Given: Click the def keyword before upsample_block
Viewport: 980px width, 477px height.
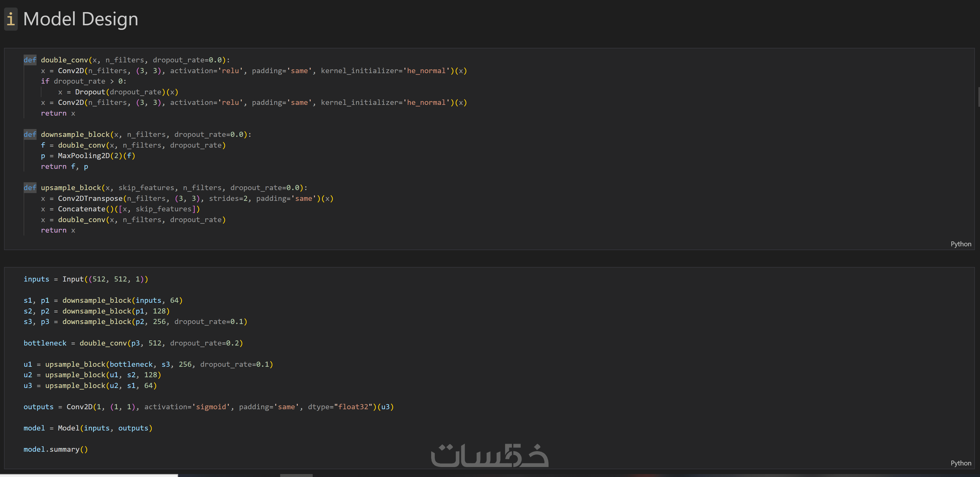Looking at the screenshot, I should click(x=30, y=188).
